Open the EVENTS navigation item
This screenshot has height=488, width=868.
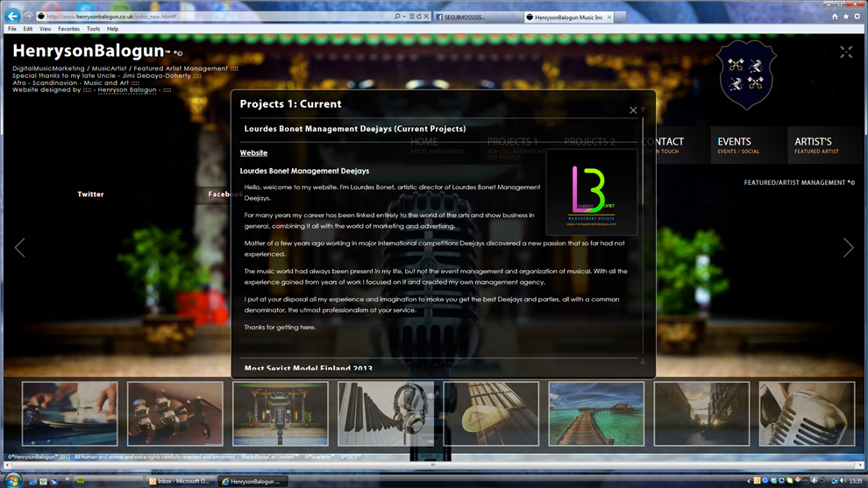click(749, 145)
